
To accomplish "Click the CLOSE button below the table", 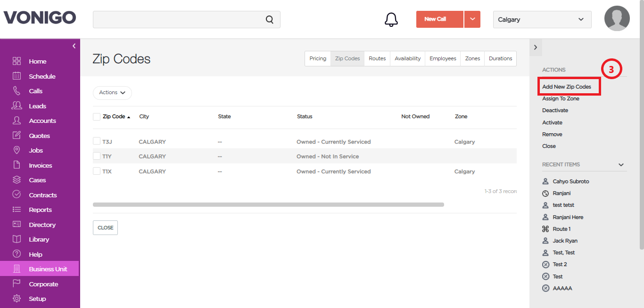I will [105, 227].
